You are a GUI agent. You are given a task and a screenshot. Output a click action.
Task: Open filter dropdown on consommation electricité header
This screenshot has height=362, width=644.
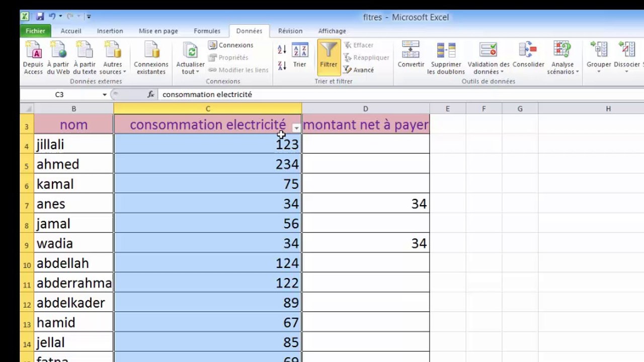point(296,128)
